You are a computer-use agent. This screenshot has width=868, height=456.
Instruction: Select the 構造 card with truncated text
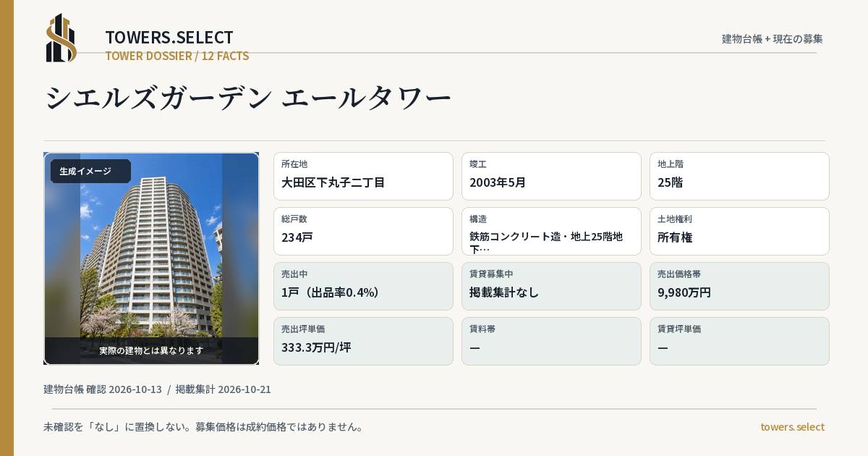551,231
